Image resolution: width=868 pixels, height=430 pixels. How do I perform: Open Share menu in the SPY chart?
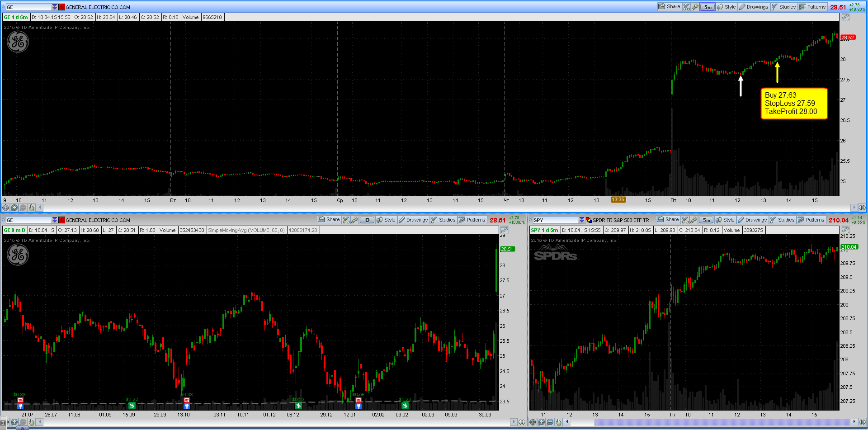click(668, 220)
